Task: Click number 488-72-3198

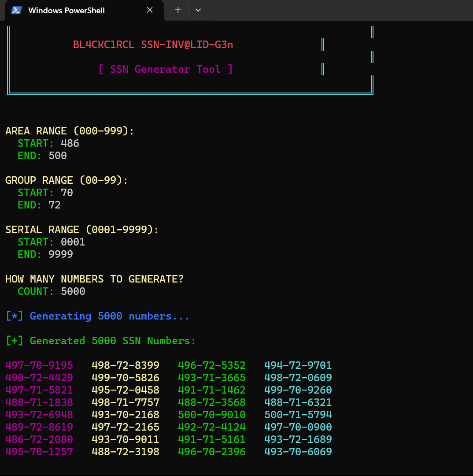Action: pos(126,452)
